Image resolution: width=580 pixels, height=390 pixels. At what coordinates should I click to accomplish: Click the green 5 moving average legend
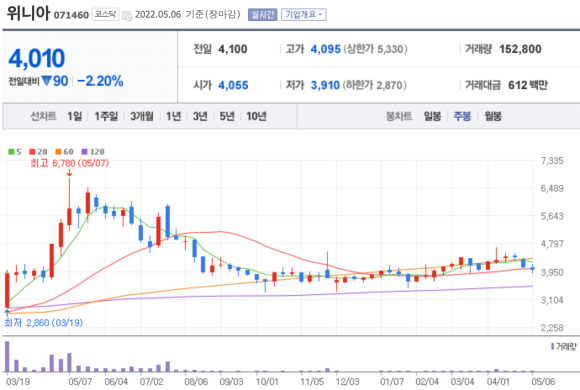point(15,152)
